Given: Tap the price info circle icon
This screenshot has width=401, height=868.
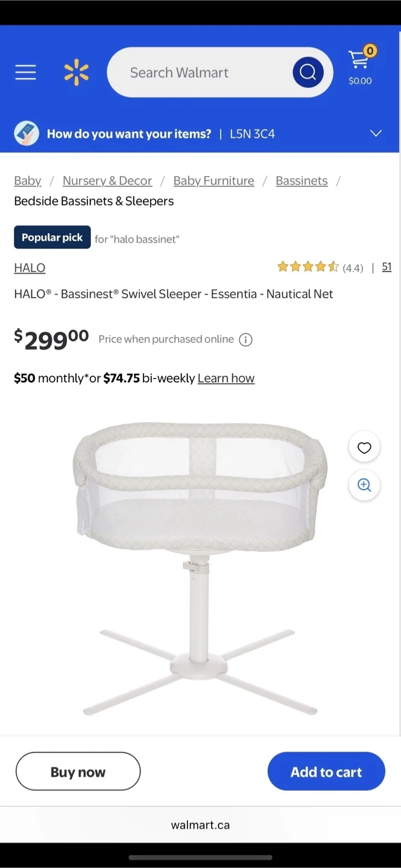Looking at the screenshot, I should tap(245, 339).
